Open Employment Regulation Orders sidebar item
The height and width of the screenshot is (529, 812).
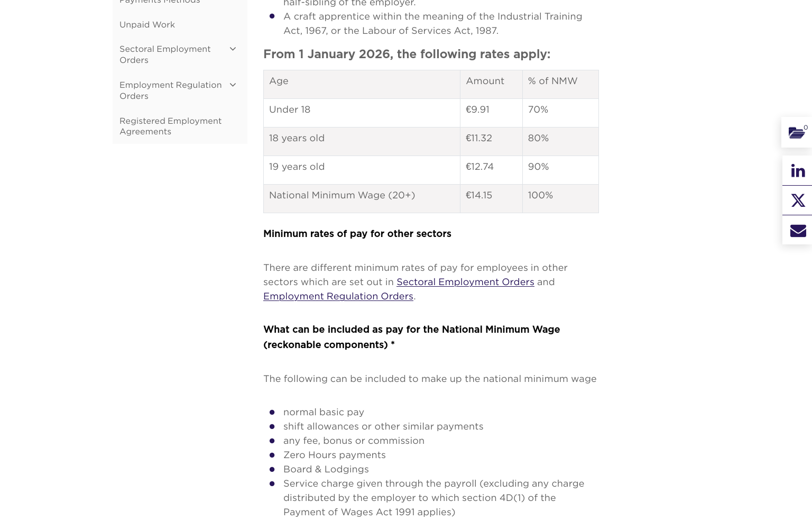170,90
